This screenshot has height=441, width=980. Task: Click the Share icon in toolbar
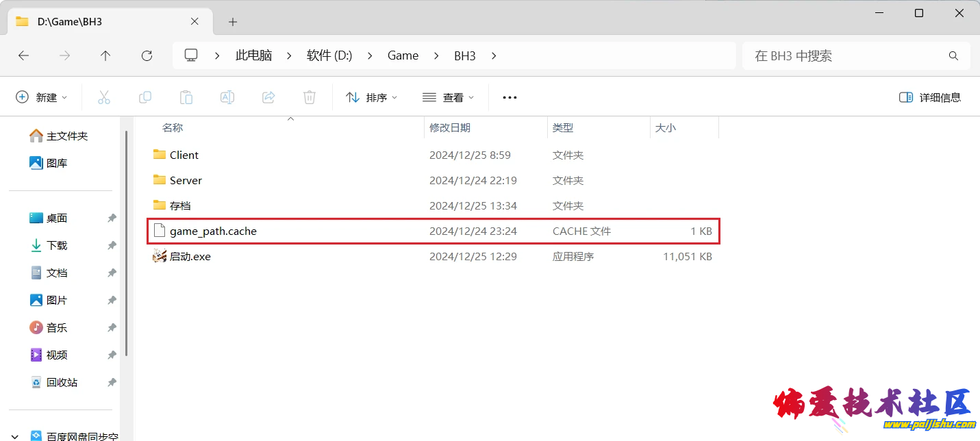[268, 97]
